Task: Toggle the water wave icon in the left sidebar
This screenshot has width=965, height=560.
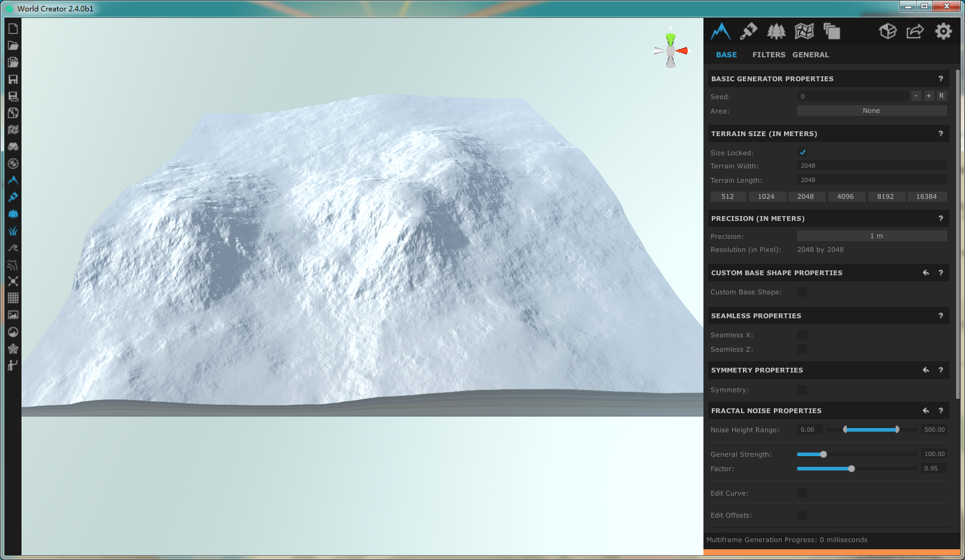Action: coord(13,248)
